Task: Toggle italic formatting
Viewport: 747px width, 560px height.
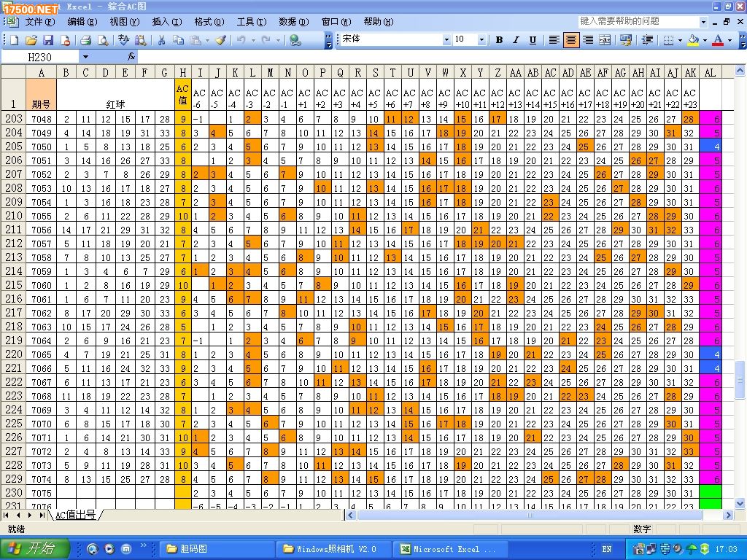Action: click(x=516, y=40)
